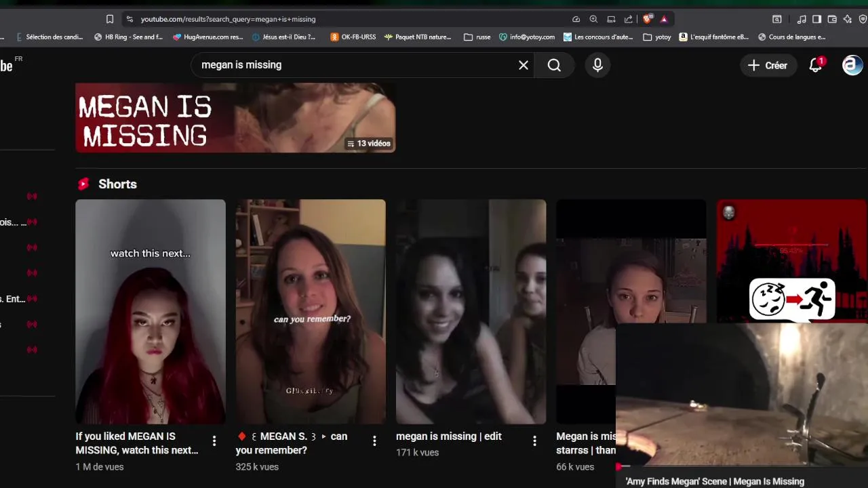
Task: Click the '1 M de vues' text
Action: pos(100,467)
